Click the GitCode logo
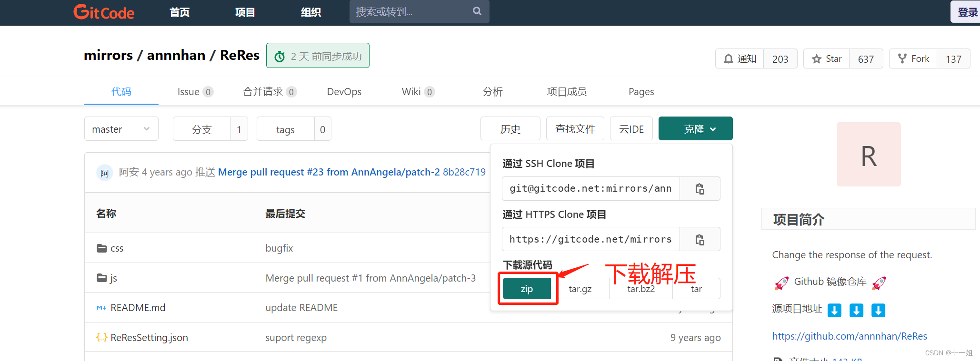Viewport: 980px width, 361px height. coord(104,12)
